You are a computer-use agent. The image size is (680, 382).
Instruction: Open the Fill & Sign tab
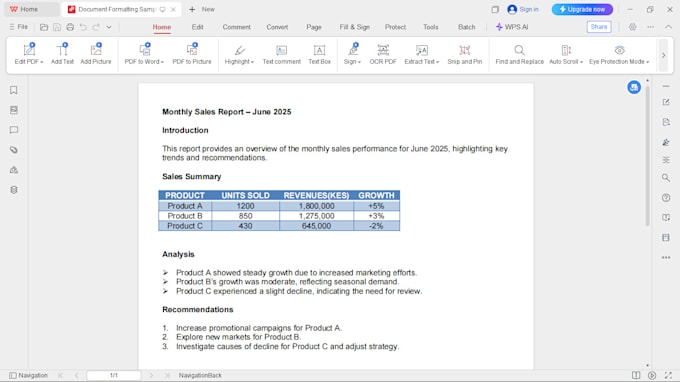click(x=354, y=27)
